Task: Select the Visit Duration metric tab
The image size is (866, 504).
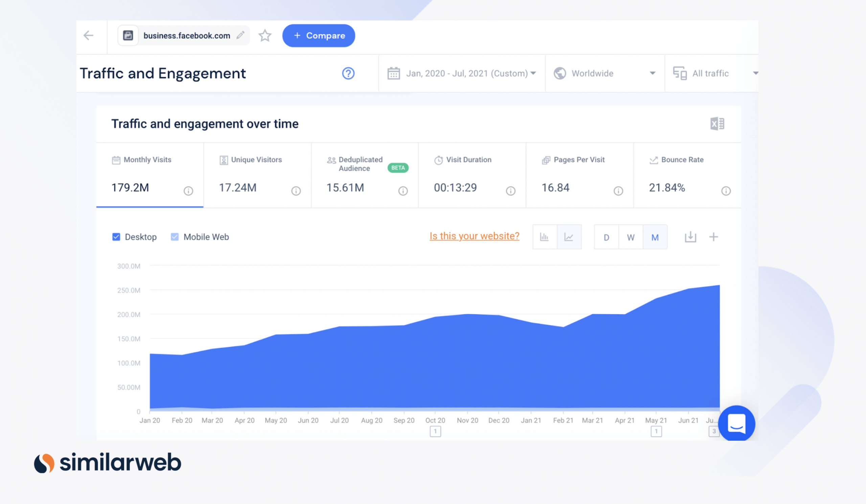Action: point(472,175)
